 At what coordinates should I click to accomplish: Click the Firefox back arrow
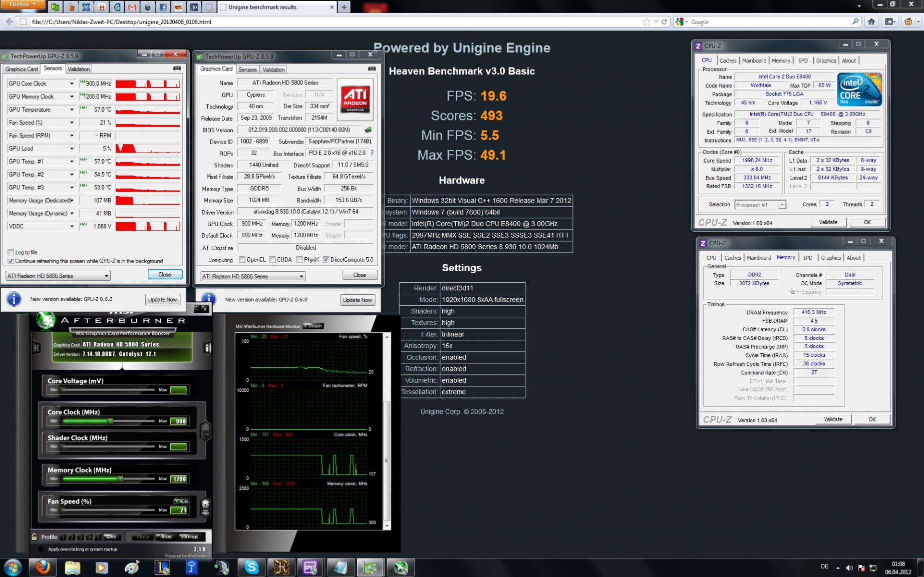[10, 22]
